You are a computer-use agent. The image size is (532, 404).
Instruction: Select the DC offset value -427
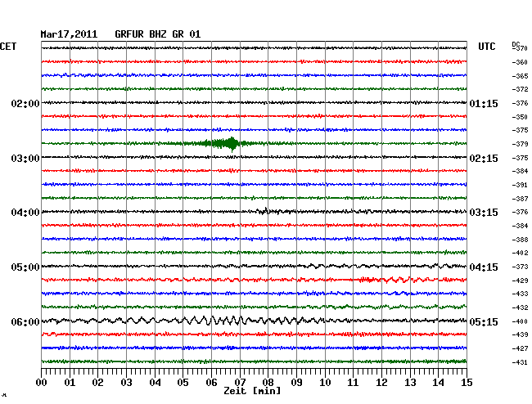520,348
